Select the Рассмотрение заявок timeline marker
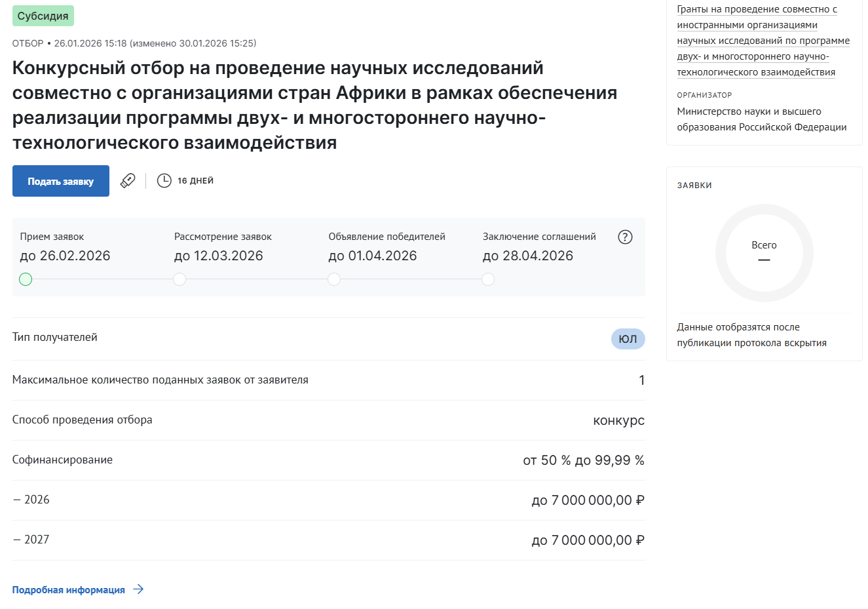Viewport: 868px width, 609px height. [x=179, y=279]
